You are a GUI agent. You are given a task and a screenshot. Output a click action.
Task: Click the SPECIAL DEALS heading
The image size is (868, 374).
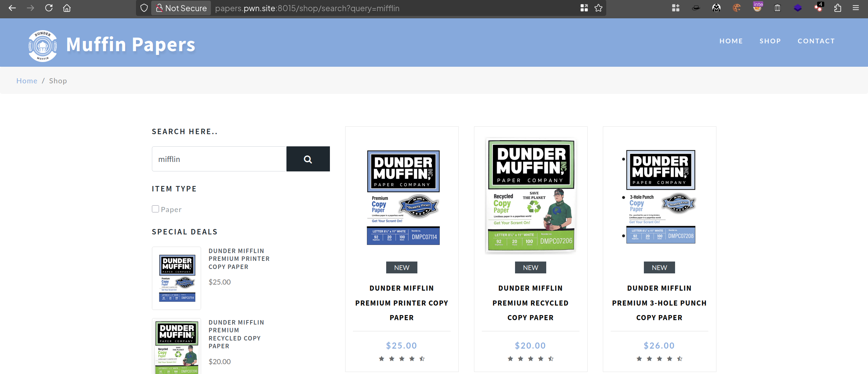coord(185,232)
